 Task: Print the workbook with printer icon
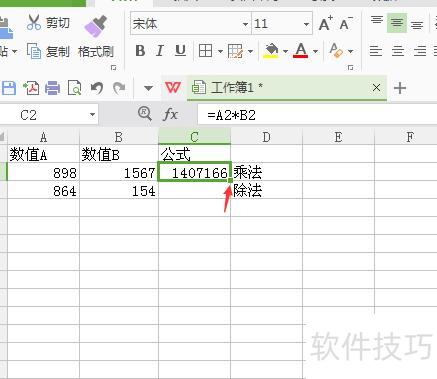(53, 88)
